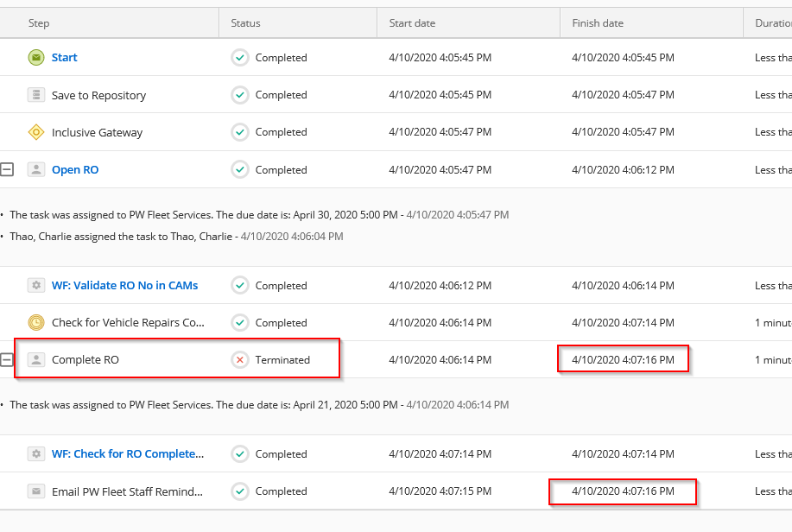Click the green Start event icon
This screenshot has height=532, width=792.
35,58
